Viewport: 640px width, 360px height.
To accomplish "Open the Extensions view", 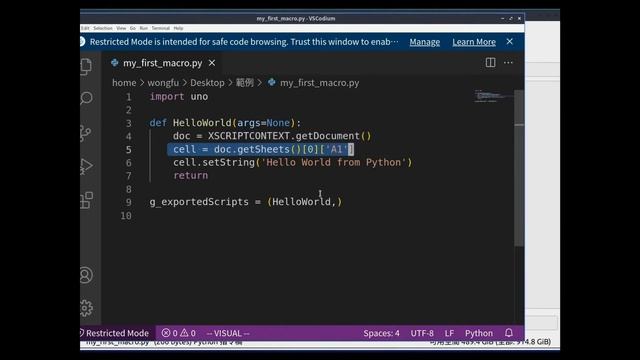I will click(86, 200).
